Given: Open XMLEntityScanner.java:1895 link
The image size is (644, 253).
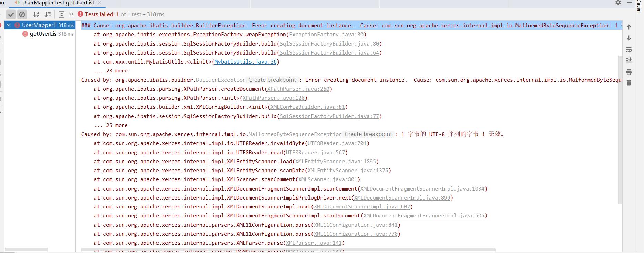Looking at the screenshot, I should [x=336, y=162].
